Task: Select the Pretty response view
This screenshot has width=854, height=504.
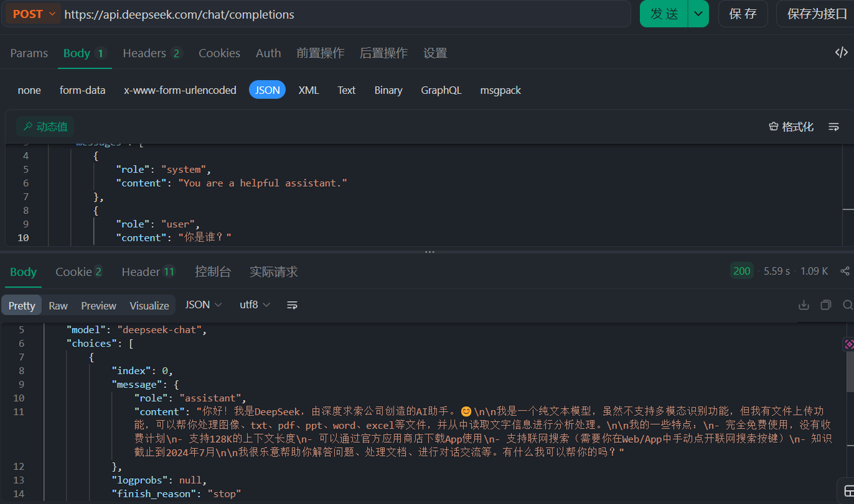Action: click(21, 305)
